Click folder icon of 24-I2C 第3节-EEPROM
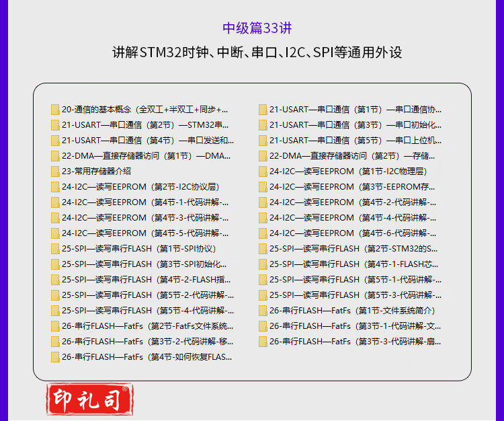504x421 pixels. tap(263, 187)
